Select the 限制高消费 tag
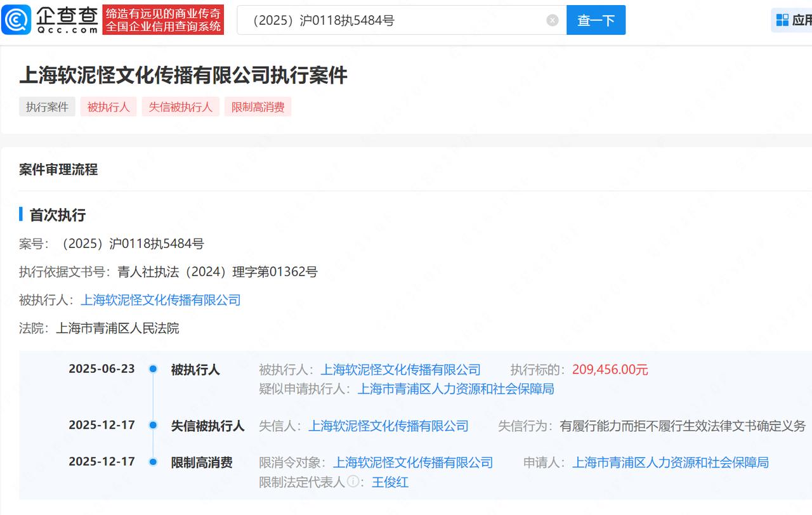This screenshot has width=812, height=515. point(257,107)
